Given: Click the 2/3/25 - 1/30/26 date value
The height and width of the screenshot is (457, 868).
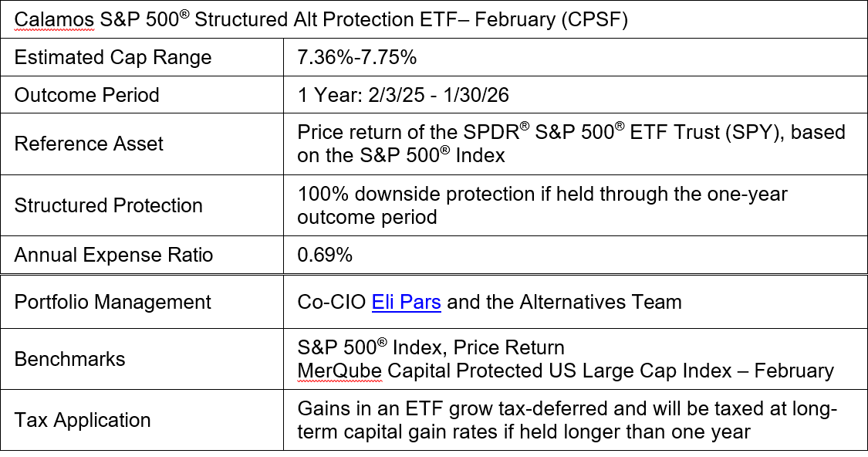Looking at the screenshot, I should [438, 95].
